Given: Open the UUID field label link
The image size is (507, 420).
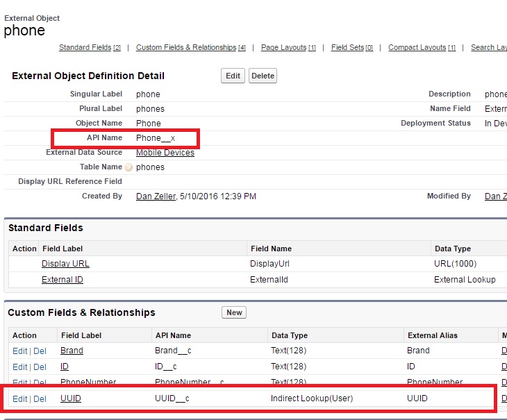Looking at the screenshot, I should coord(71,398).
